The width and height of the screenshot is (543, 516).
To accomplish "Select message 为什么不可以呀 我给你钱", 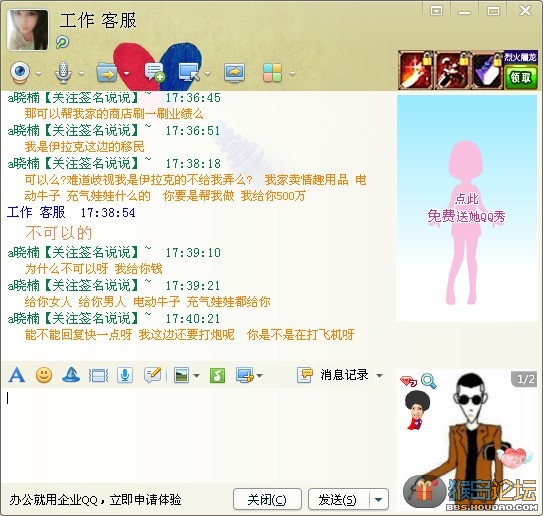I will coord(94,269).
